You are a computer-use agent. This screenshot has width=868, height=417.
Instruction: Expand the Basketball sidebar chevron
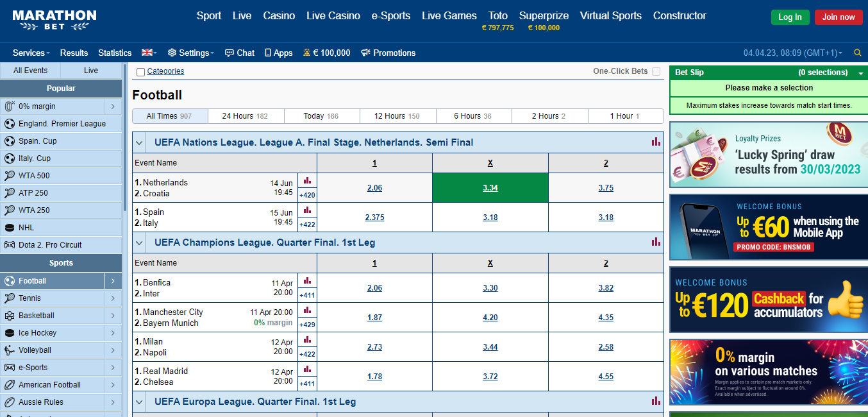(113, 316)
